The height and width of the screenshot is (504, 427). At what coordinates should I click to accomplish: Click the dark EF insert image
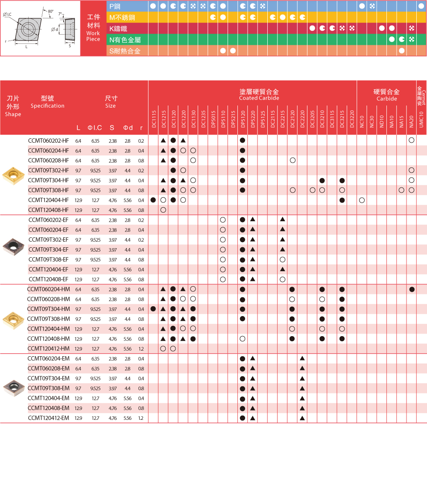coord(13,246)
